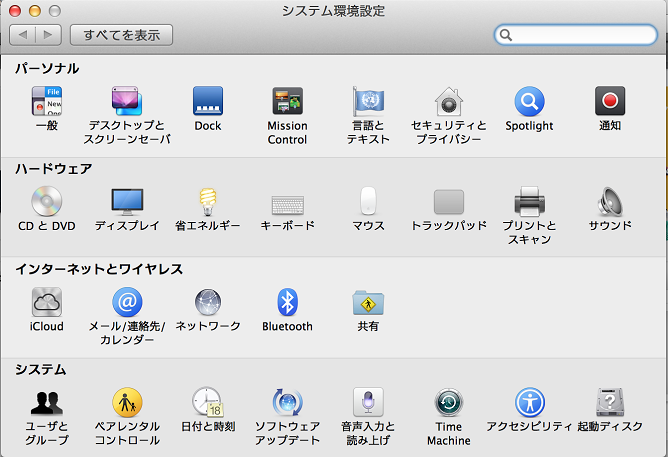Click the すべてを表示 button
Viewport: 668px width, 457px height.
point(121,35)
